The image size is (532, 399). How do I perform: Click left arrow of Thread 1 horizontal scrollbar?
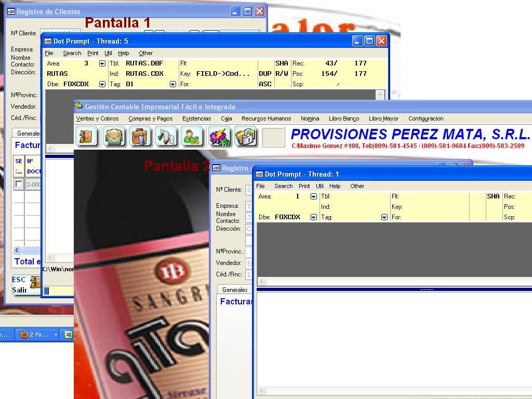262,282
